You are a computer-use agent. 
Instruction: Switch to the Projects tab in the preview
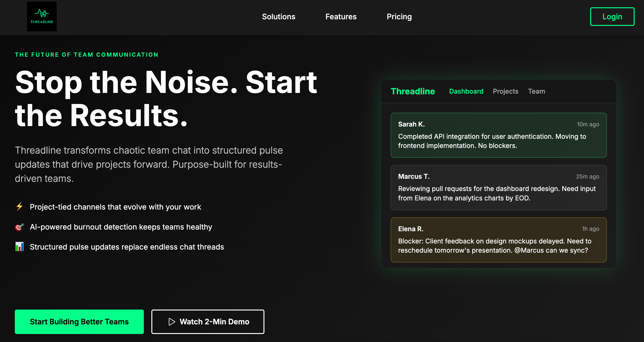[505, 91]
